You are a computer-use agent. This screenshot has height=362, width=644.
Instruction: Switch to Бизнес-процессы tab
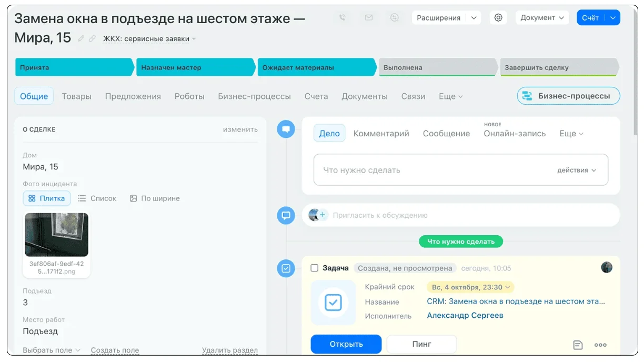[255, 96]
